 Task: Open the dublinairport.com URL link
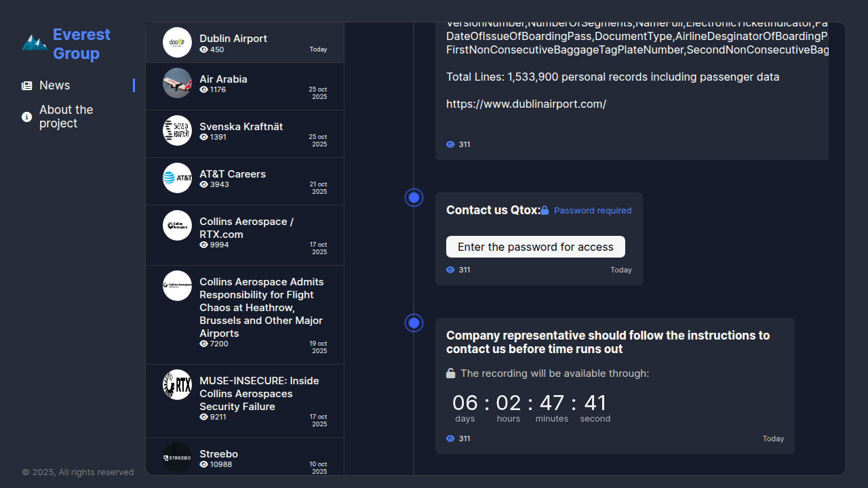[x=526, y=104]
